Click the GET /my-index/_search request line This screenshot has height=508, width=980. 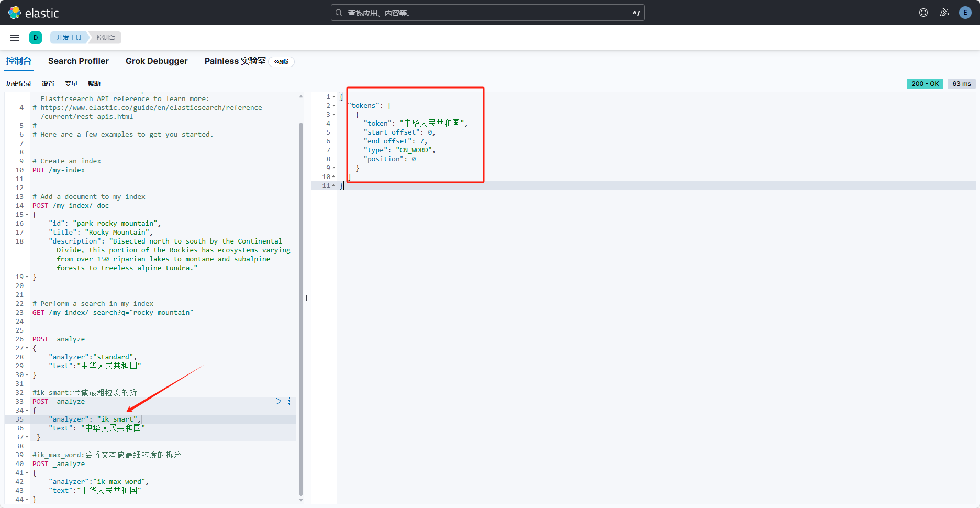(x=113, y=313)
